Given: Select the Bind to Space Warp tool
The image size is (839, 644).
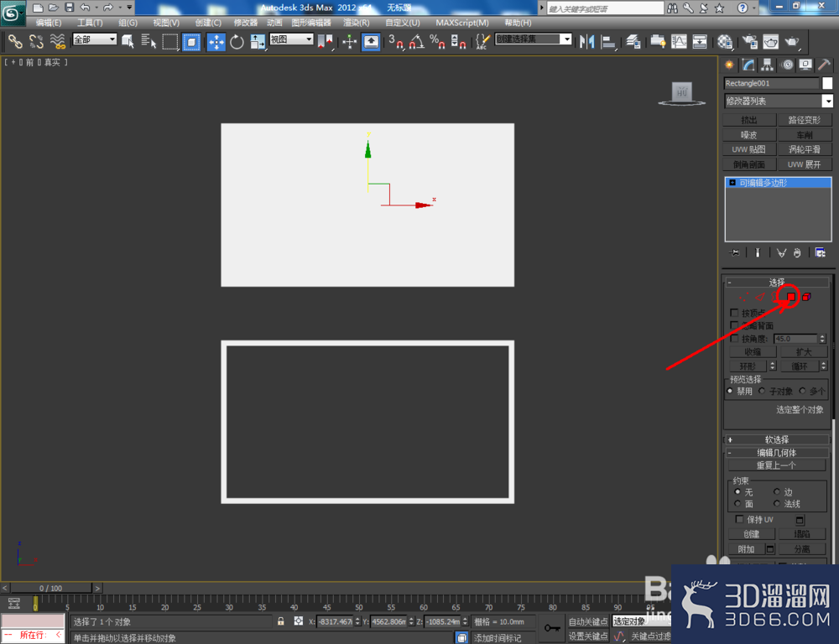Looking at the screenshot, I should click(x=57, y=42).
